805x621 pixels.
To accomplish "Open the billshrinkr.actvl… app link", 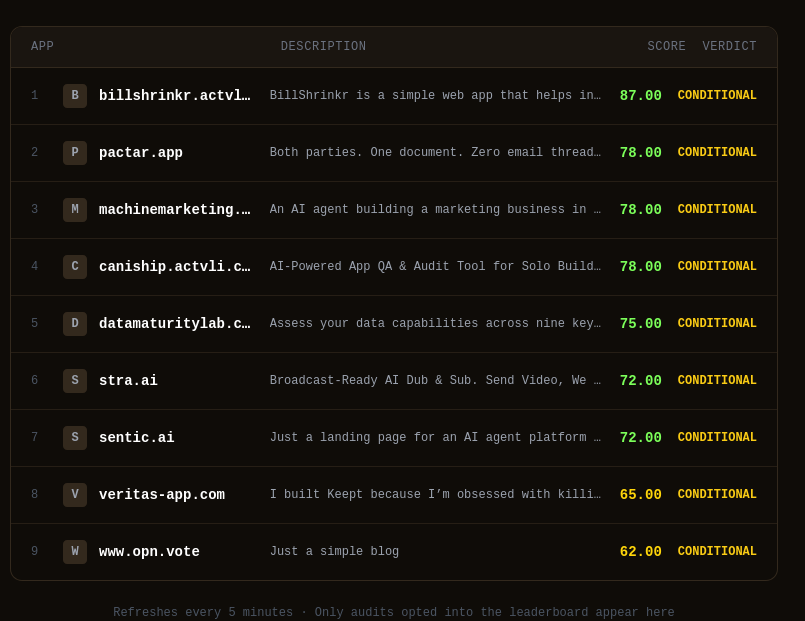I will 175,96.
